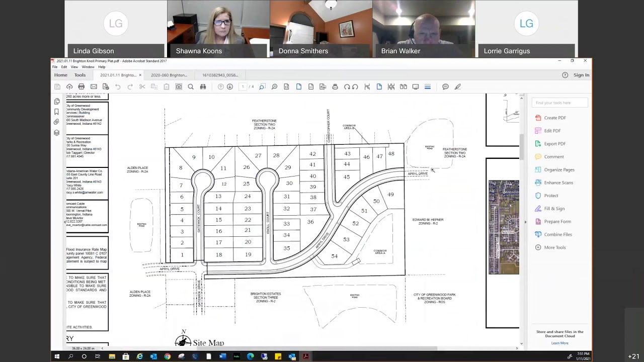The width and height of the screenshot is (644, 362).
Task: Click the Save file toolbar icon
Action: (x=57, y=87)
